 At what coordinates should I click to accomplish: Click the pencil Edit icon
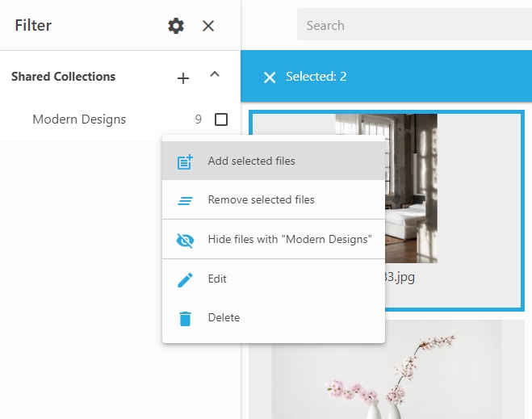[x=186, y=279]
